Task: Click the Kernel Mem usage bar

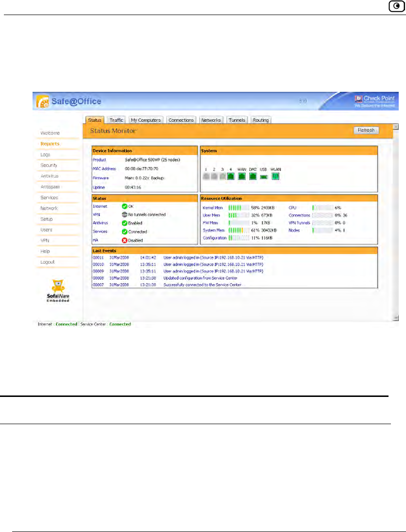Action: 239,207
